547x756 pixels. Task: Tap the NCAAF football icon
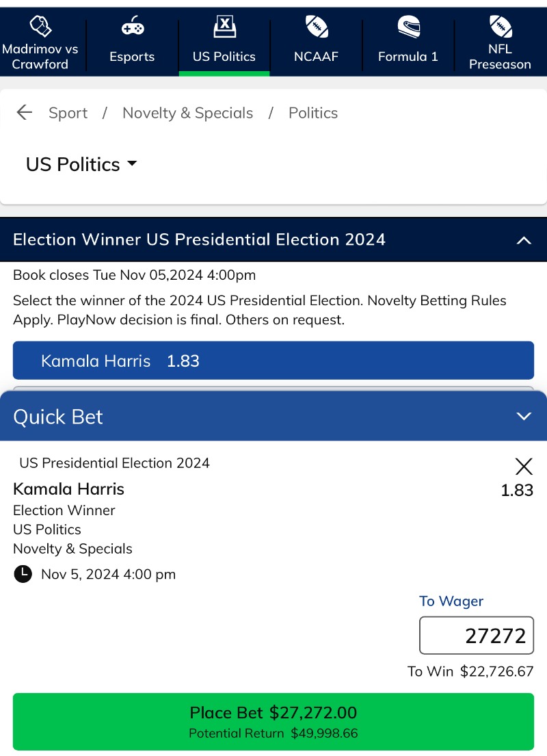(x=316, y=27)
